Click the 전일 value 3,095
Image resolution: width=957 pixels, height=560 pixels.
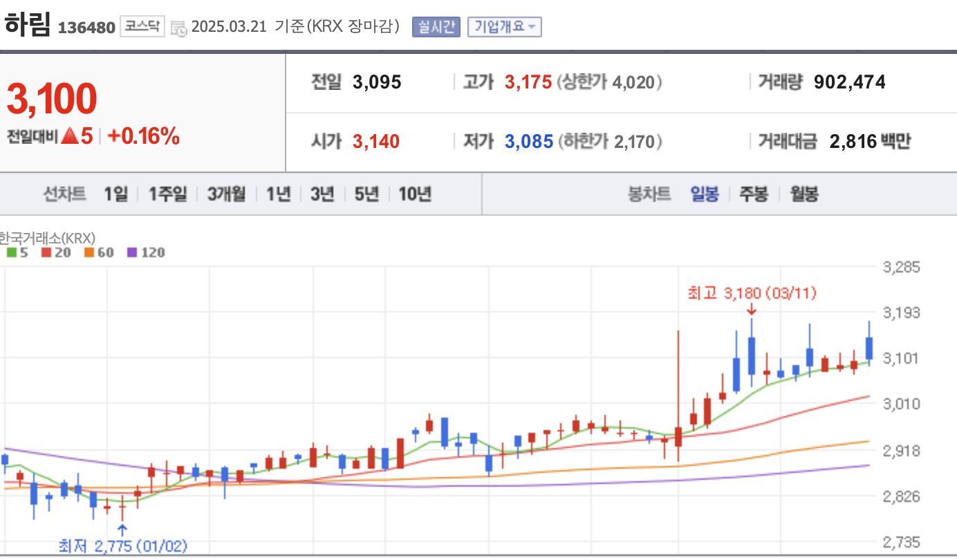pos(377,82)
